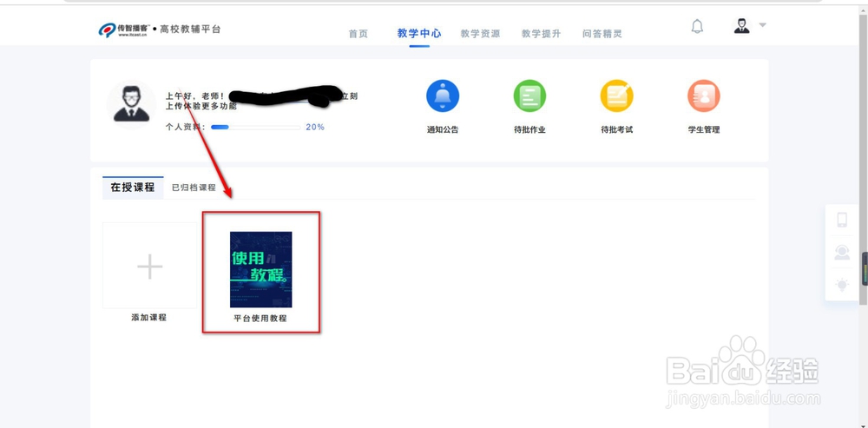Select 教学中心 navigation tab
The width and height of the screenshot is (868, 428).
419,33
